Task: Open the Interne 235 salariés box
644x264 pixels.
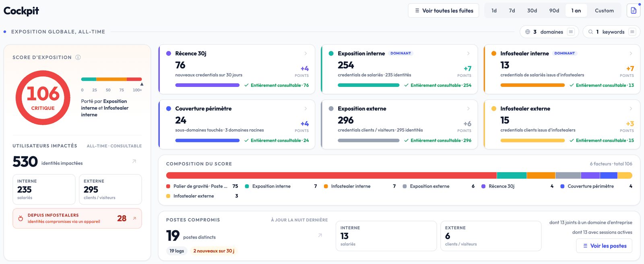Action: tap(44, 190)
